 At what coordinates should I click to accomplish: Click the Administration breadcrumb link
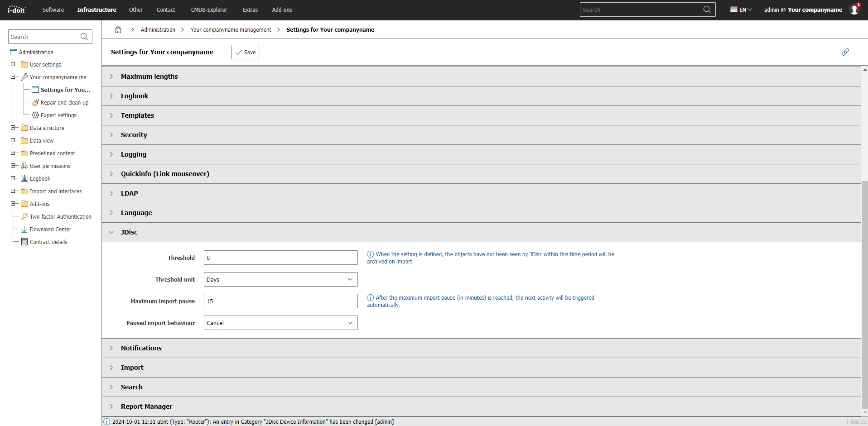pos(158,30)
